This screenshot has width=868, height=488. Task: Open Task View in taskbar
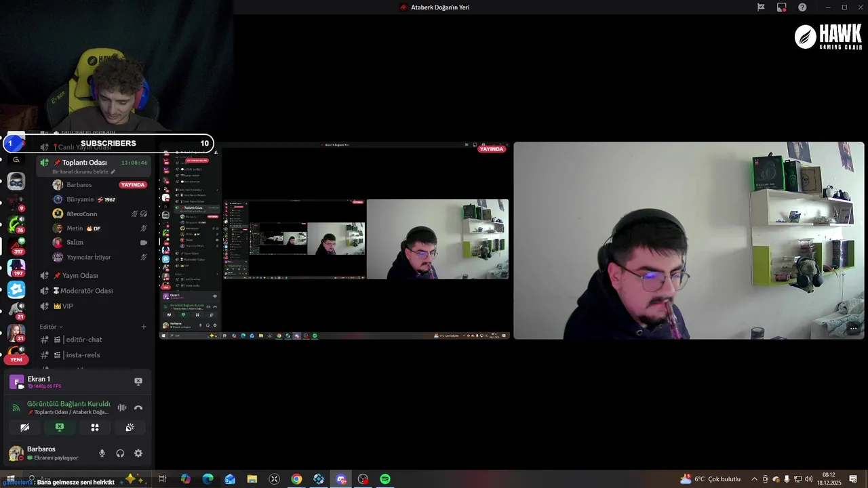[x=163, y=479]
